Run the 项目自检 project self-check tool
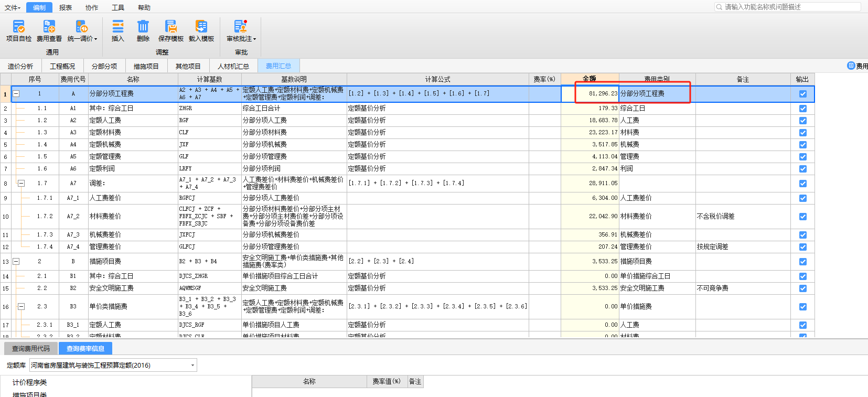Viewport: 868px width, 397px height. click(x=19, y=31)
